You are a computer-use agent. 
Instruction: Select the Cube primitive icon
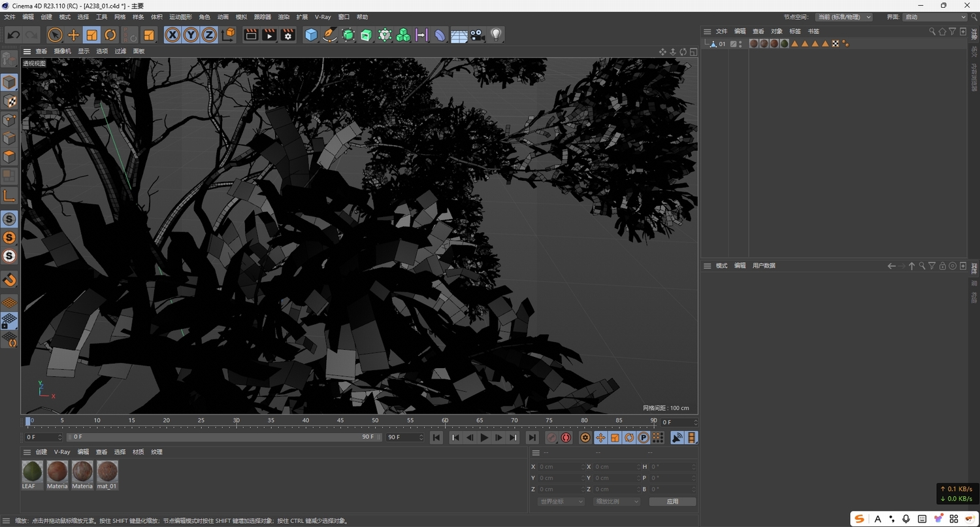point(311,35)
